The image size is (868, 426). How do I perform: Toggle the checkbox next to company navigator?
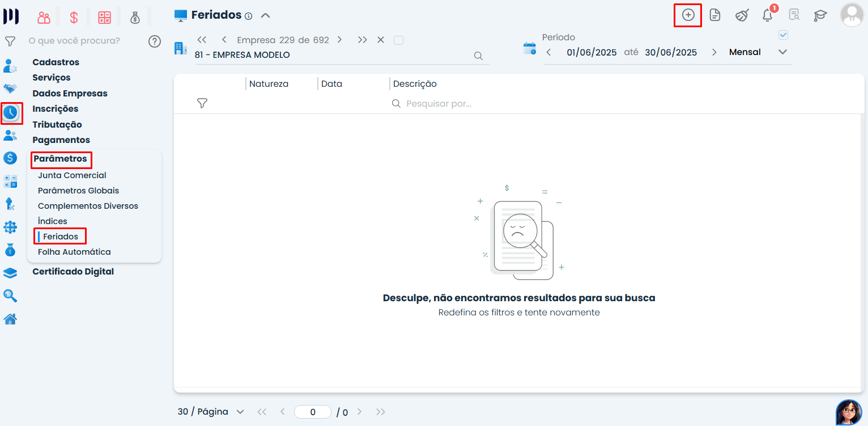tap(398, 40)
